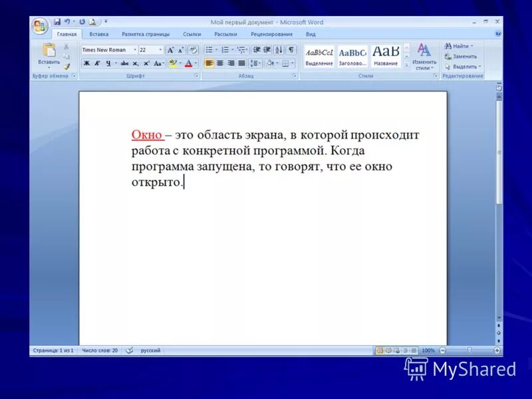Image resolution: width=532 pixels, height=399 pixels.
Task: Open the Шрифт dialog launcher
Action: click(196, 76)
